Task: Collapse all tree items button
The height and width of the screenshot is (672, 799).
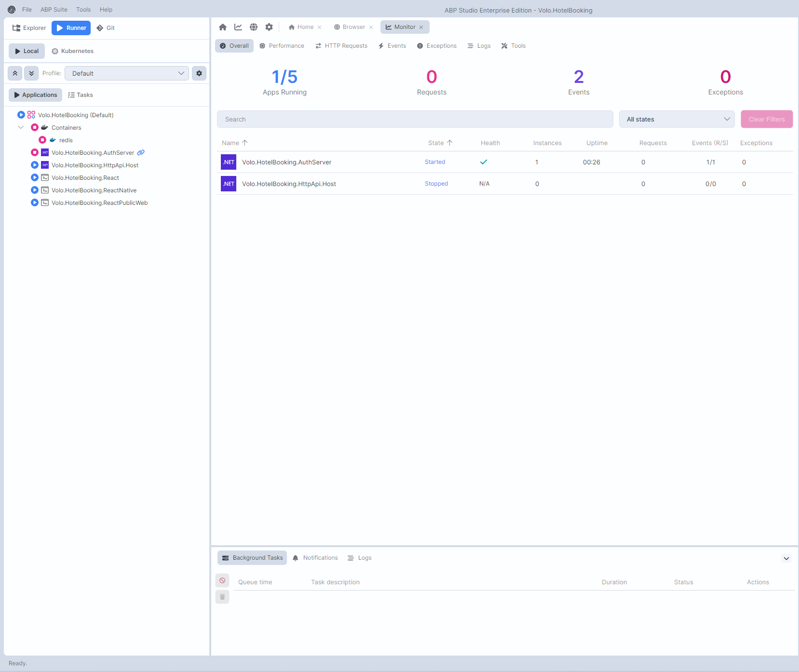Action: [x=15, y=73]
